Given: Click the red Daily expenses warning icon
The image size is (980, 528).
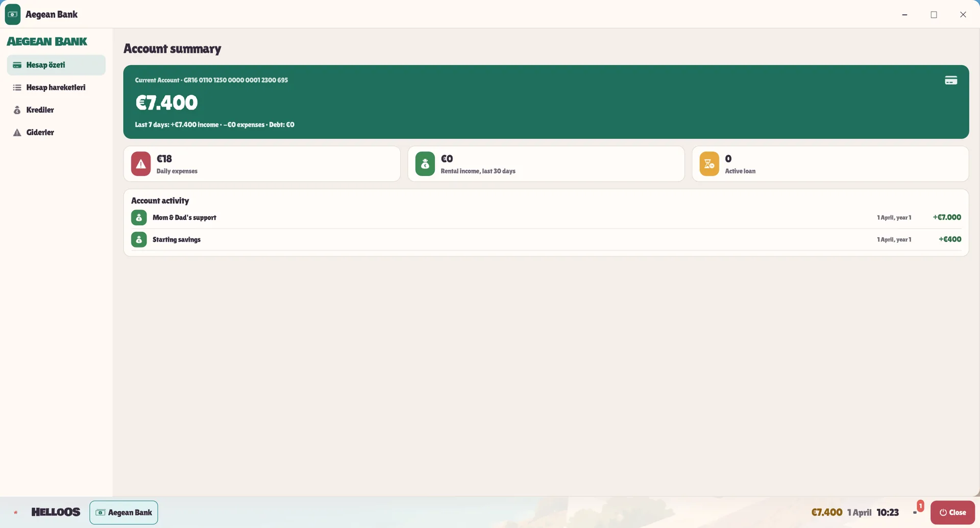Looking at the screenshot, I should click(x=141, y=164).
